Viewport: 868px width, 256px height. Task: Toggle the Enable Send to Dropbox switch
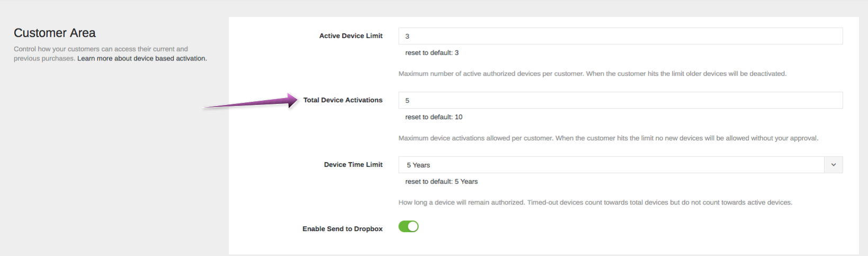[408, 227]
